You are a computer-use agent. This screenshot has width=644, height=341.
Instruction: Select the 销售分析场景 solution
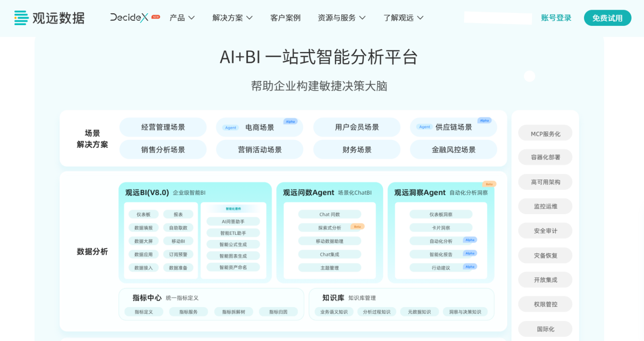coord(163,150)
